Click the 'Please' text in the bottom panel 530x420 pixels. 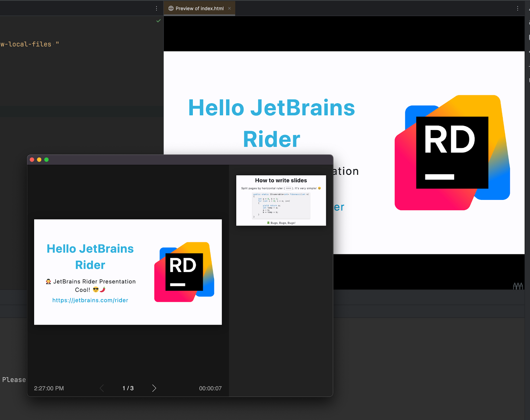14,380
